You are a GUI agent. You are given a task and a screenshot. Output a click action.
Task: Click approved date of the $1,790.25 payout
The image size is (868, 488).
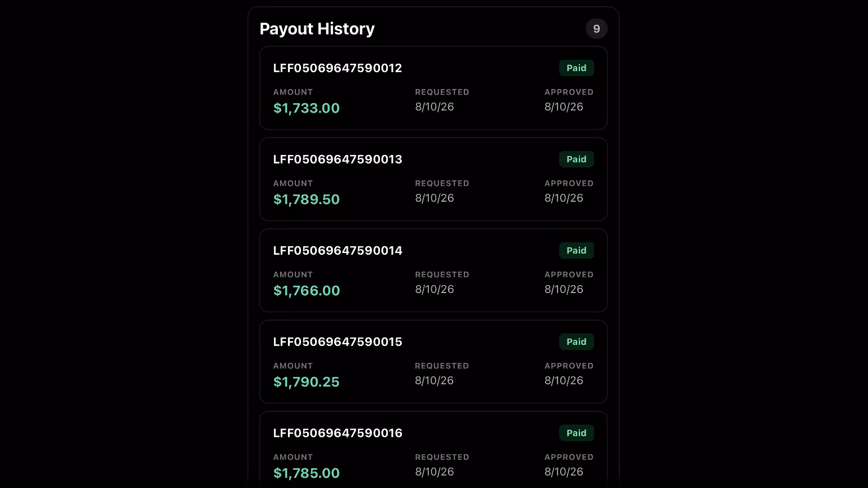pyautogui.click(x=564, y=381)
